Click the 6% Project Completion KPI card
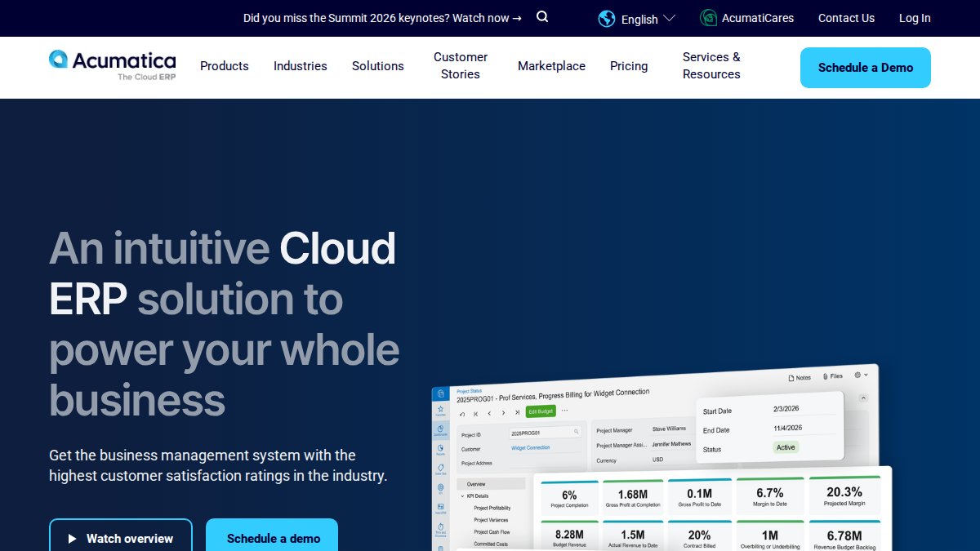Screen dimensions: 980x551 point(569,497)
